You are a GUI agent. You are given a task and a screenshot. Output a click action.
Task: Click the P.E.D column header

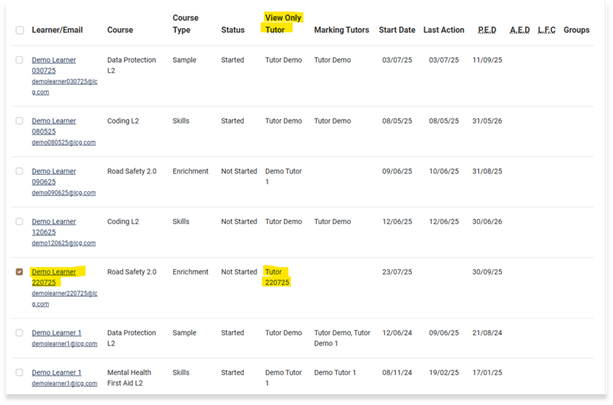click(x=487, y=30)
